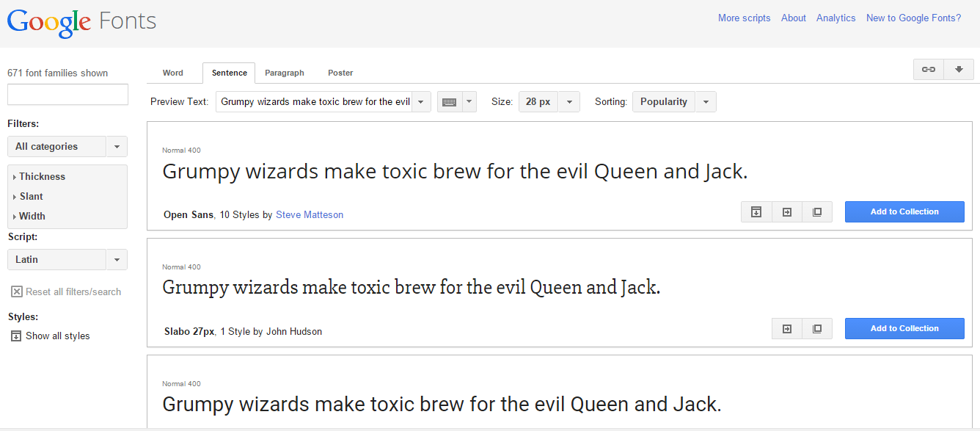Click New to Google Fonts? link
Screen dimensions: 980x431
click(x=913, y=18)
